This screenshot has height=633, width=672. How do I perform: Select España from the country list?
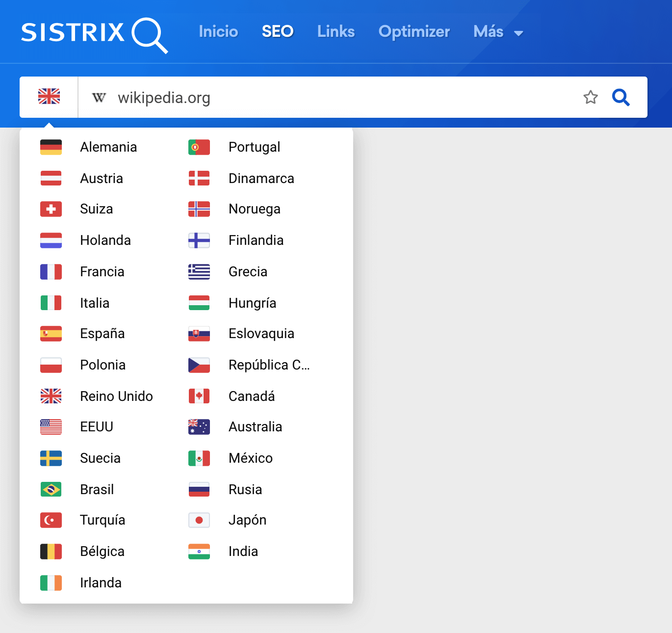[103, 334]
